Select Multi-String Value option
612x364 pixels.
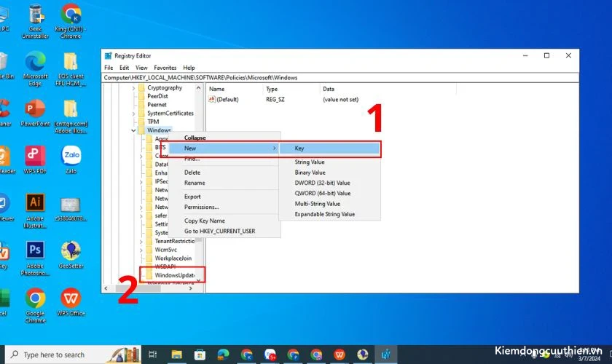click(x=330, y=204)
